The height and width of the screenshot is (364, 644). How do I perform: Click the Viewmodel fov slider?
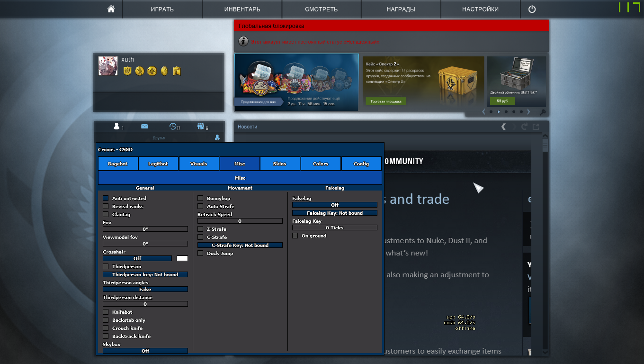tap(145, 244)
